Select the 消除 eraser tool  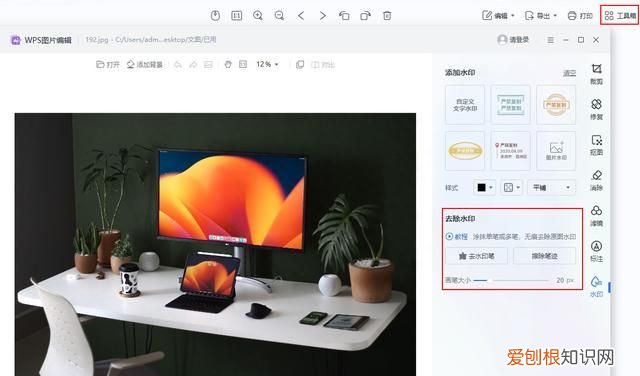(x=596, y=180)
